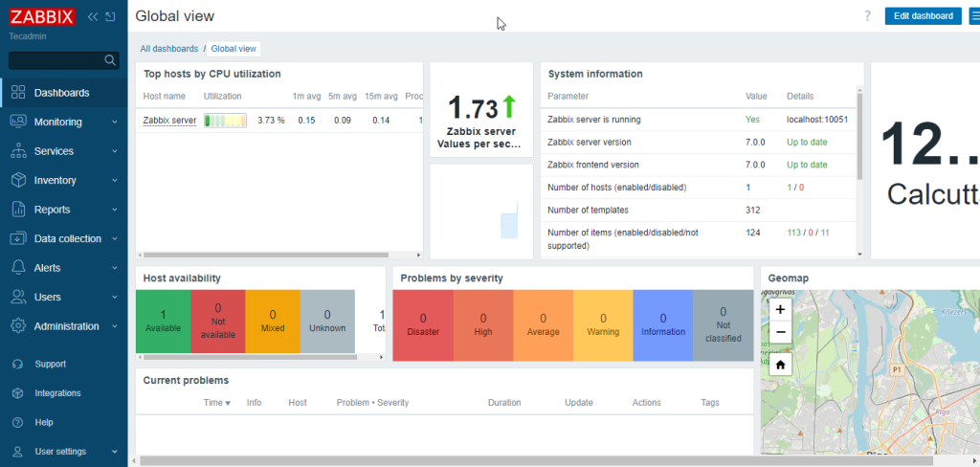
Task: Open the Dashboards menu item
Action: point(61,93)
